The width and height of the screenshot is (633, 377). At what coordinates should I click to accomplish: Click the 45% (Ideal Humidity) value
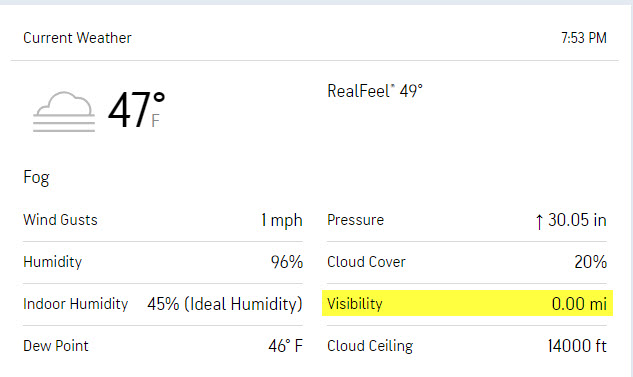tap(225, 304)
